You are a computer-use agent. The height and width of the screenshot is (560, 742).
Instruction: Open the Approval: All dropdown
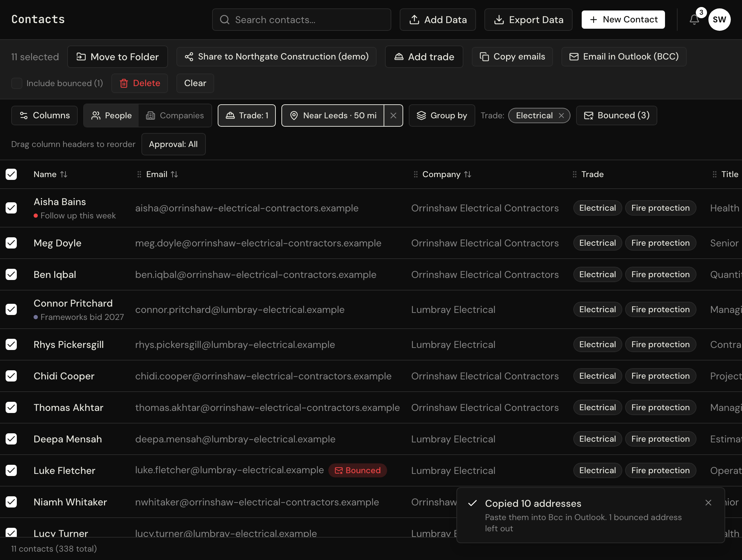173,144
